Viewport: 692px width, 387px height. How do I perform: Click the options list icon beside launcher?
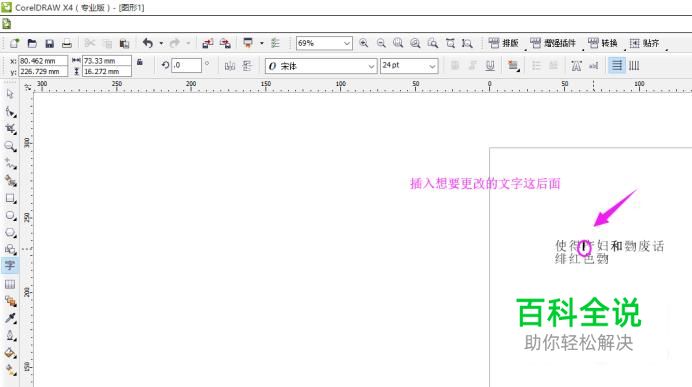275,43
